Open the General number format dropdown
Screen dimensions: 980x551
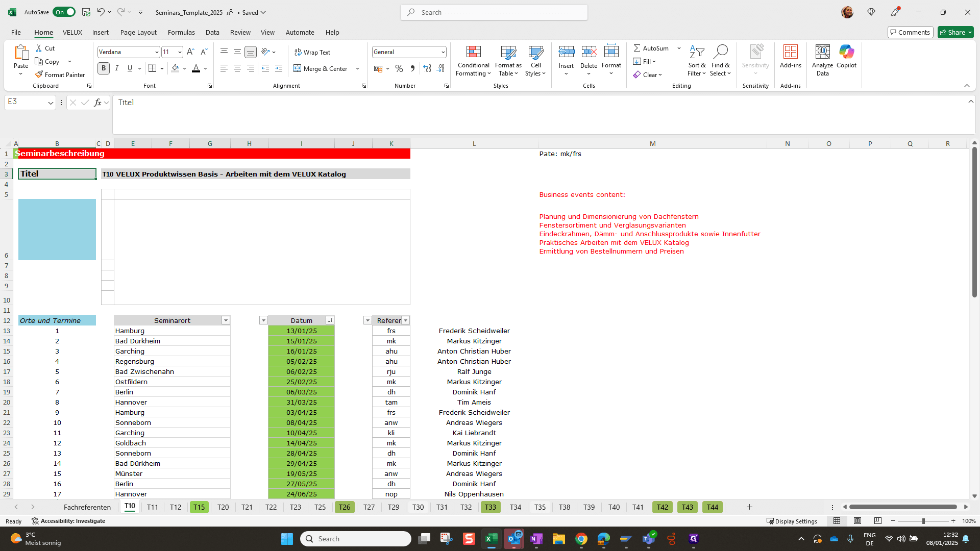443,52
